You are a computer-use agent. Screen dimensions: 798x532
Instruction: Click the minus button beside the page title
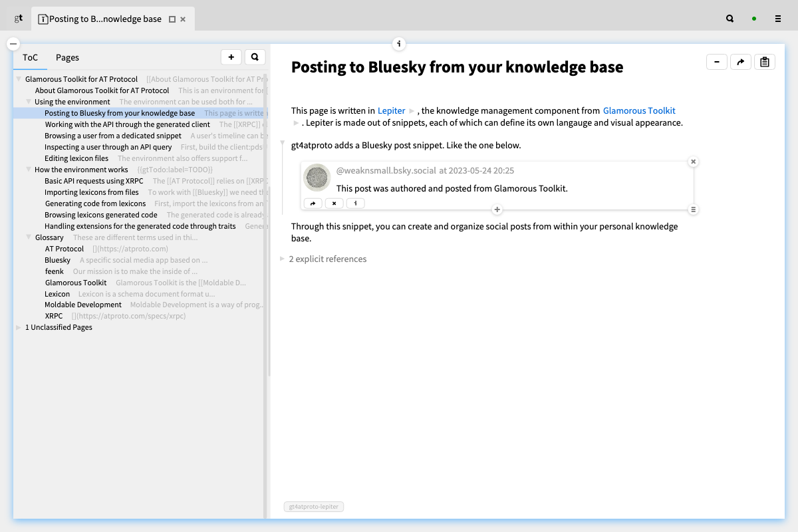point(716,62)
